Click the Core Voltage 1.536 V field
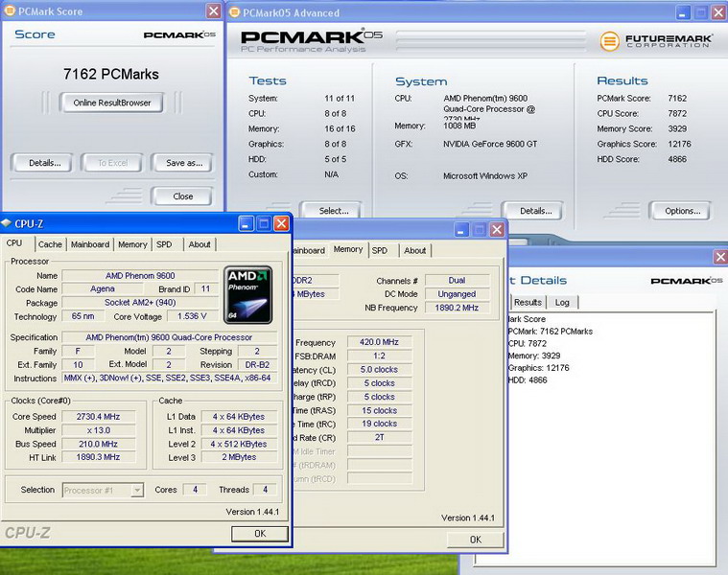This screenshot has width=728, height=575. point(192,316)
